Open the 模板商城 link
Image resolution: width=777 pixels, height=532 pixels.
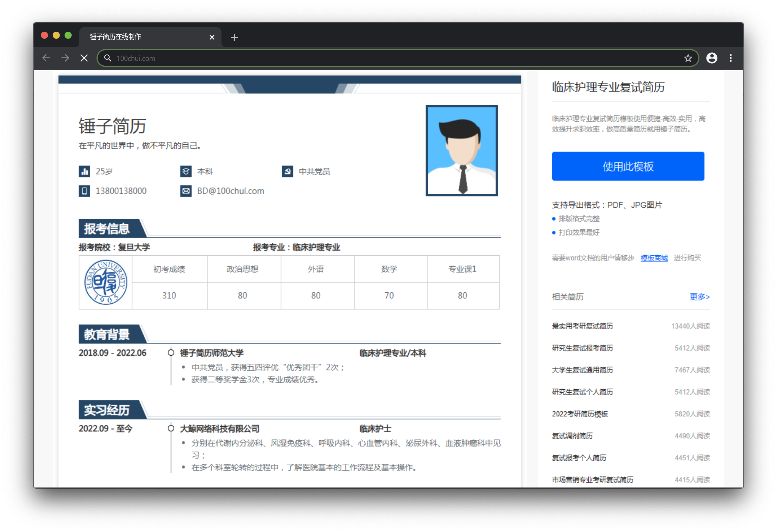click(x=654, y=258)
